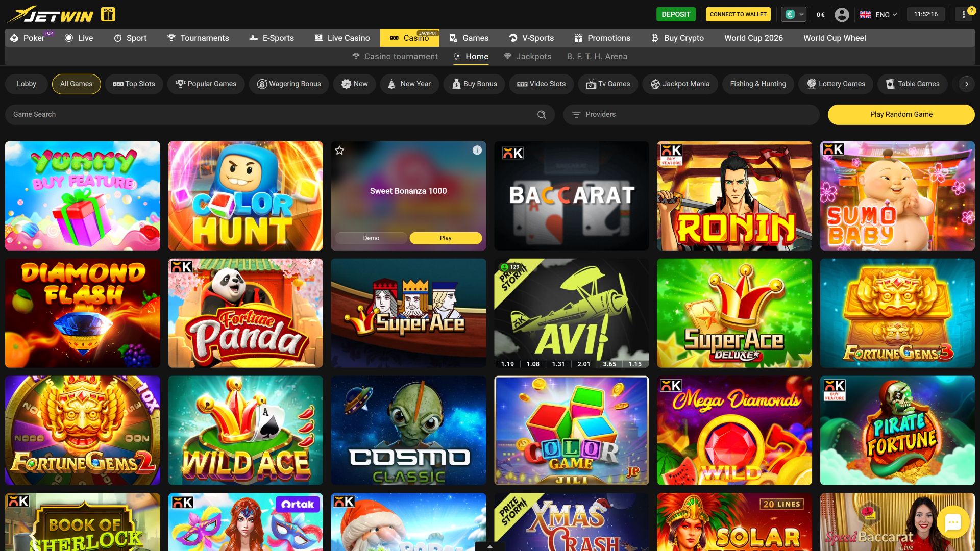Click the V-Sports icon in navigation
Viewport: 980px width, 551px height.
513,38
